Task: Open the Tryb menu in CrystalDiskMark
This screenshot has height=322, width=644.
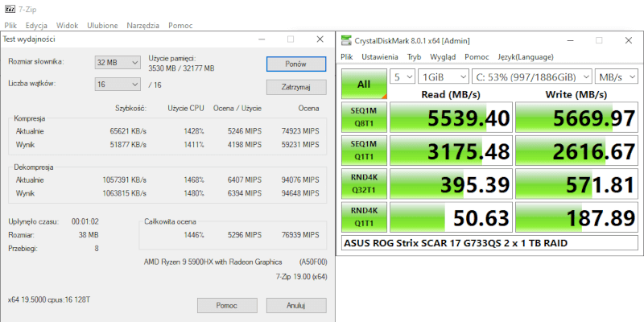Action: [414, 57]
